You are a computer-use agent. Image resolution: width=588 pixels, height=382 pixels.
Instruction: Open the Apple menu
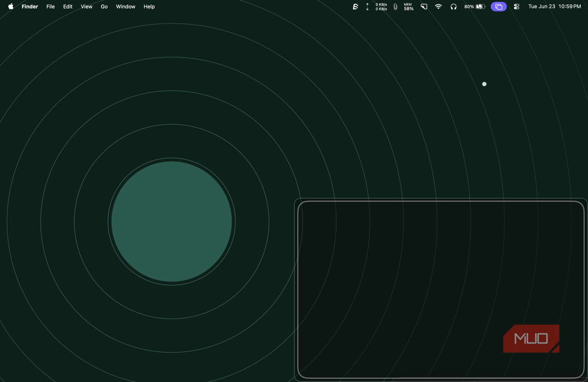11,6
